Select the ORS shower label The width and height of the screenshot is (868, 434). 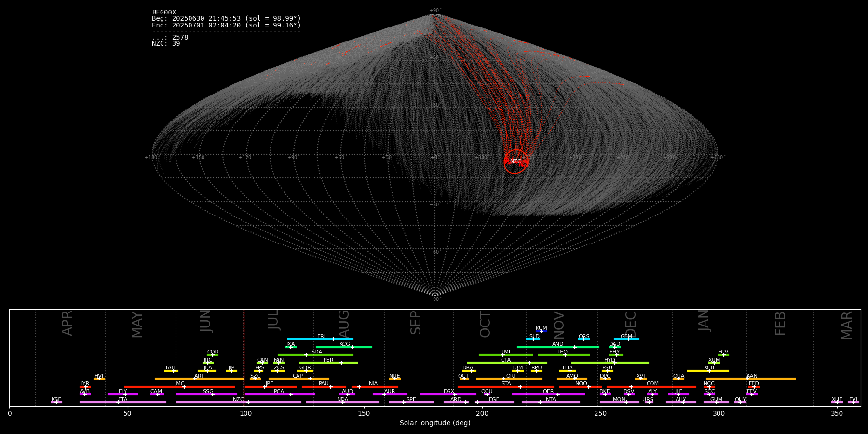(584, 337)
